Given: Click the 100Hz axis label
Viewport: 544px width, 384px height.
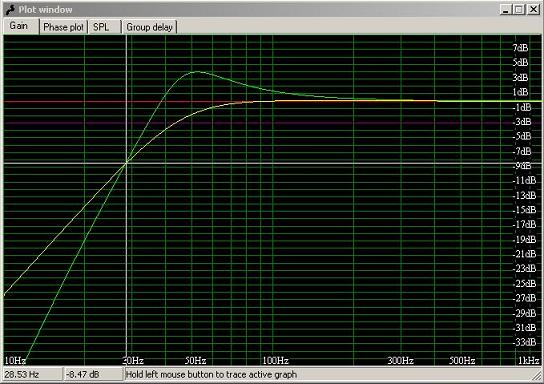Looking at the screenshot, I should pyautogui.click(x=275, y=360).
